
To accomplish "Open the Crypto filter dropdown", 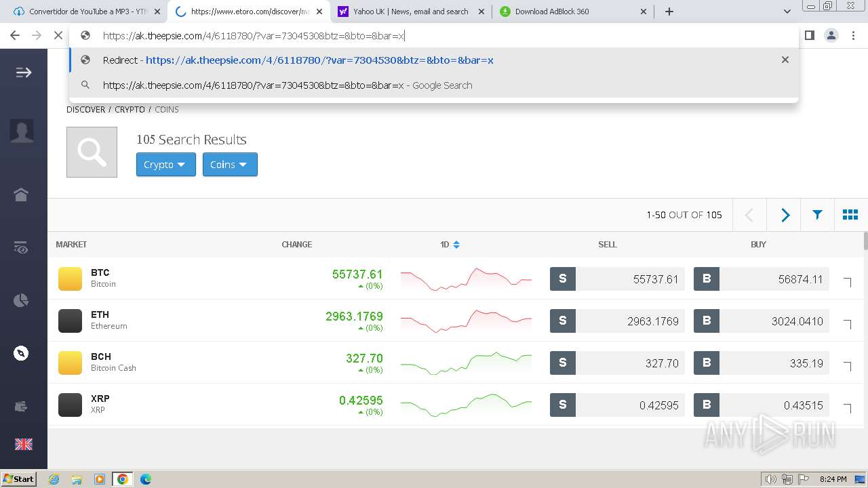I will [165, 165].
